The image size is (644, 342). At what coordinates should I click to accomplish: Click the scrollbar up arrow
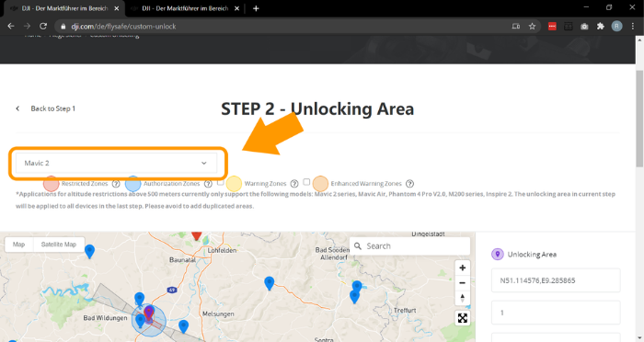coord(639,40)
